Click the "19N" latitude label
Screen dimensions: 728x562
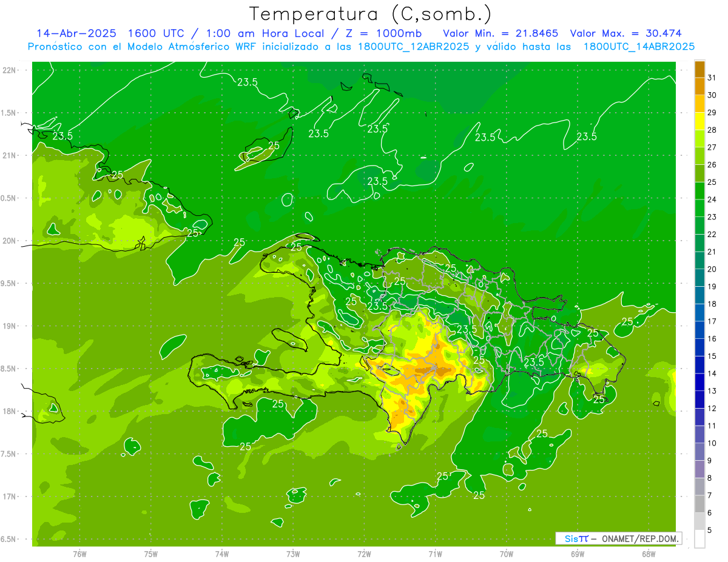[x=10, y=326]
